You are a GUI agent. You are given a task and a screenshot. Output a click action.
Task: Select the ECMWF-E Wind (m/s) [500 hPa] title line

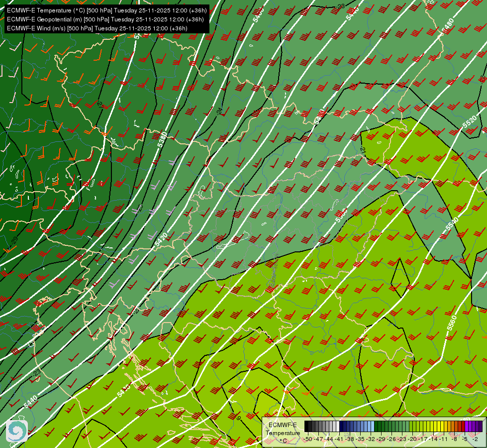click(97, 28)
